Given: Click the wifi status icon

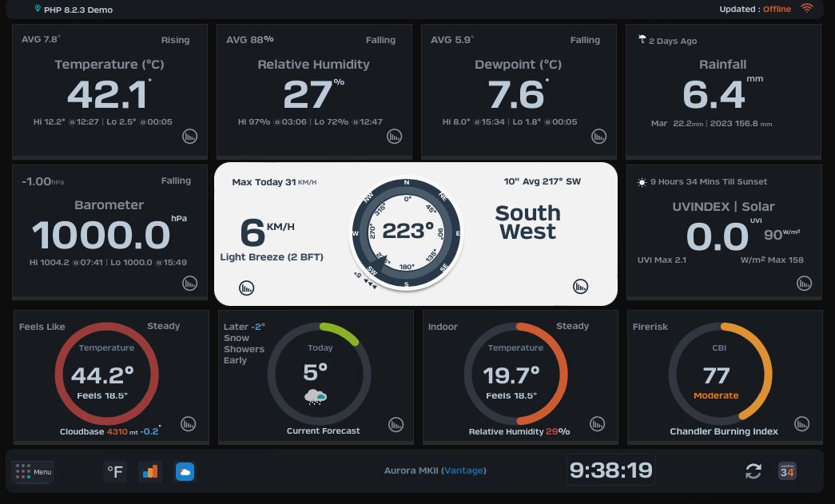Looking at the screenshot, I should click(x=807, y=9).
